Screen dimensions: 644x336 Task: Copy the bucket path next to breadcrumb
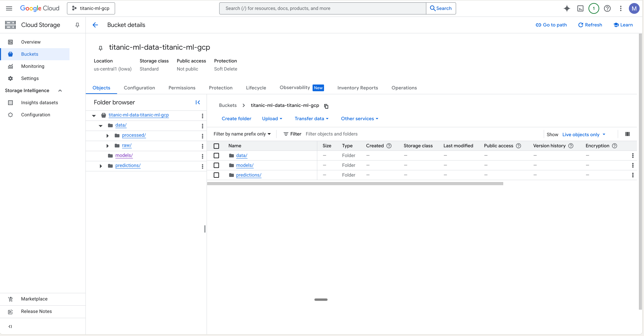pyautogui.click(x=326, y=106)
